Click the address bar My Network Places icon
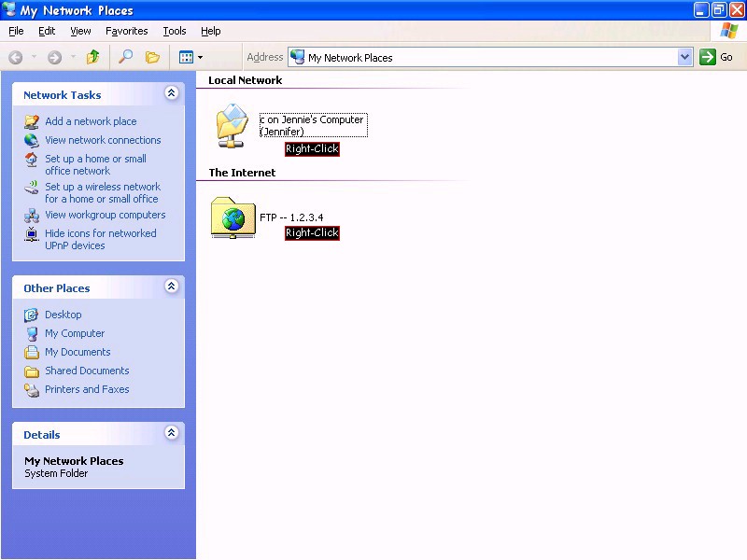This screenshot has height=560, width=747. click(x=298, y=57)
